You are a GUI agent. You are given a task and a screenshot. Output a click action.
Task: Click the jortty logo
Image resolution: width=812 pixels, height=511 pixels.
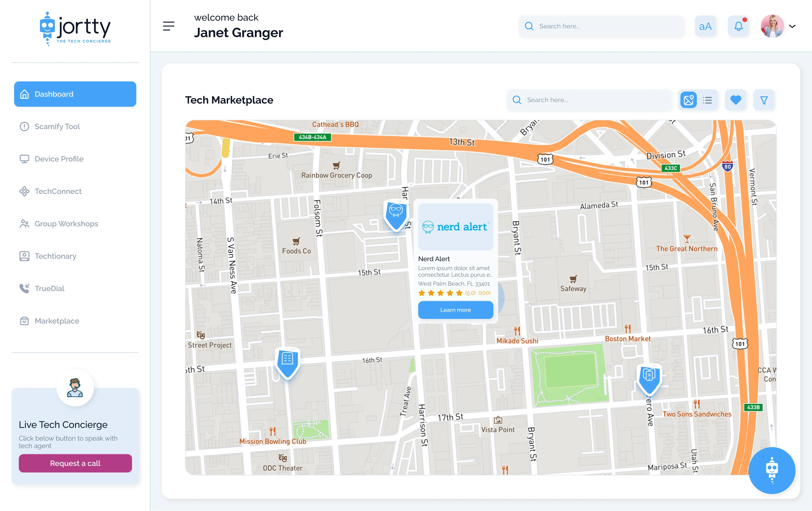(75, 29)
